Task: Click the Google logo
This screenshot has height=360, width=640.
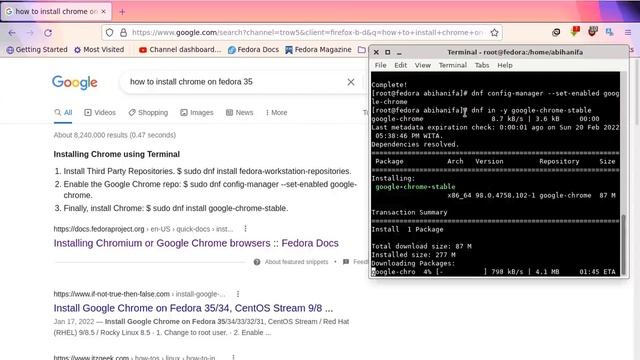Action: [75, 82]
